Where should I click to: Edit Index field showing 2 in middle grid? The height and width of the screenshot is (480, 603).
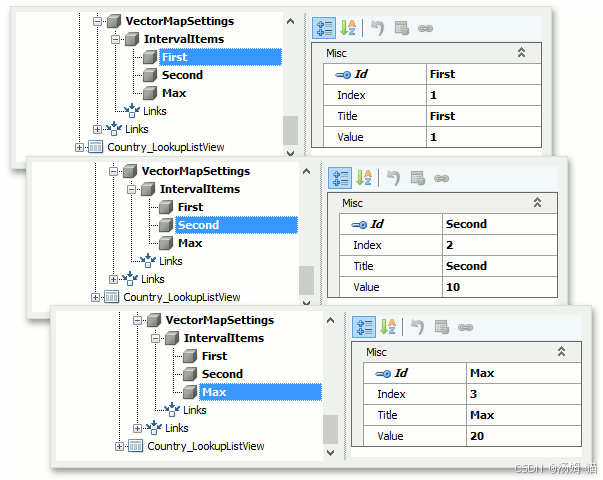click(x=499, y=245)
